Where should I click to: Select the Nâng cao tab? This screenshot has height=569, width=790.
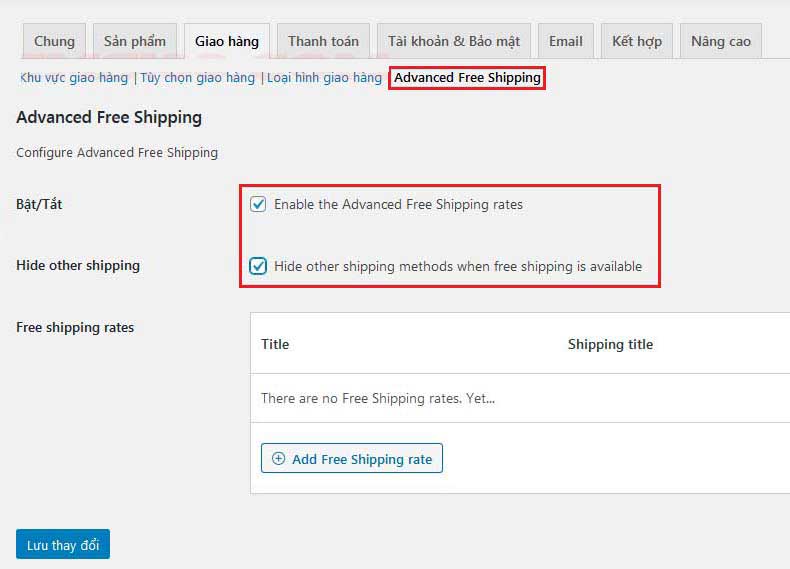pyautogui.click(x=721, y=41)
